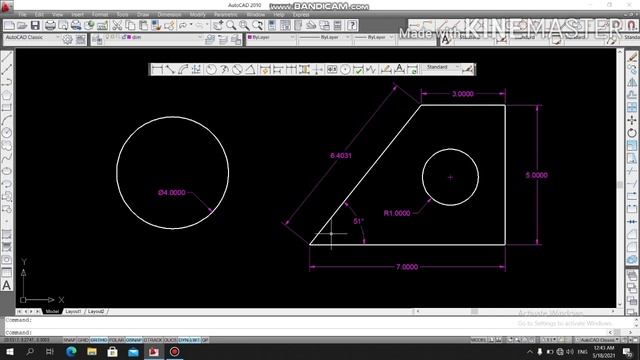The width and height of the screenshot is (640, 360).
Task: Select the Baseline dimension tool
Action: (278, 69)
